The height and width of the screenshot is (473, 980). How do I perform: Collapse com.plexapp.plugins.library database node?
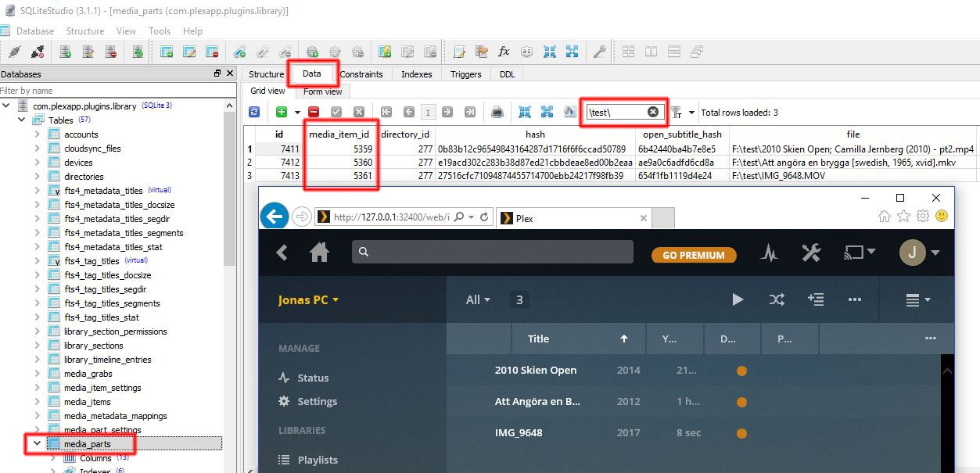pos(7,106)
